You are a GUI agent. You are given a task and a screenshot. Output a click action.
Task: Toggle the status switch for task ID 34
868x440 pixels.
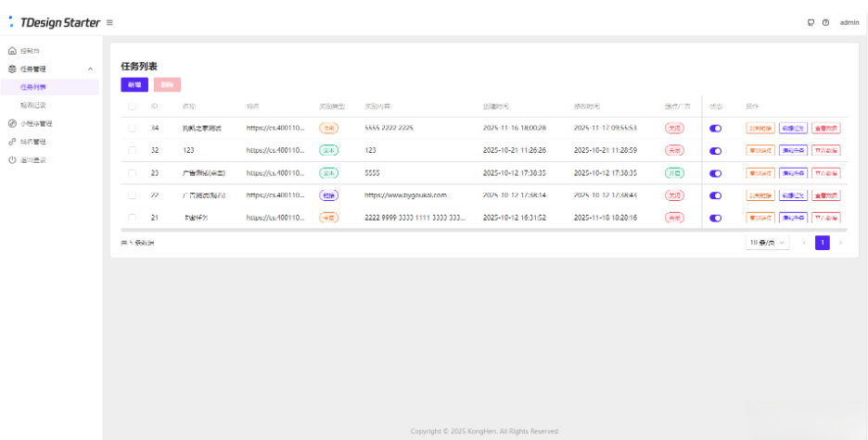click(715, 128)
